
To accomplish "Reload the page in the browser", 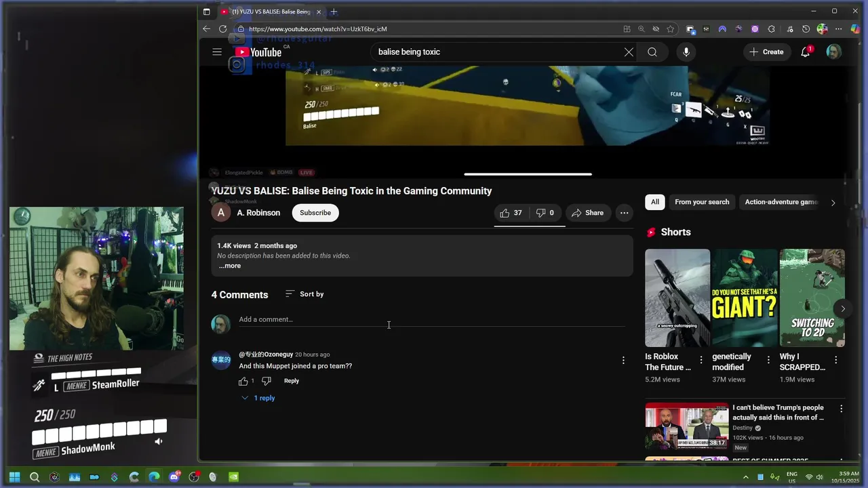I will click(222, 29).
